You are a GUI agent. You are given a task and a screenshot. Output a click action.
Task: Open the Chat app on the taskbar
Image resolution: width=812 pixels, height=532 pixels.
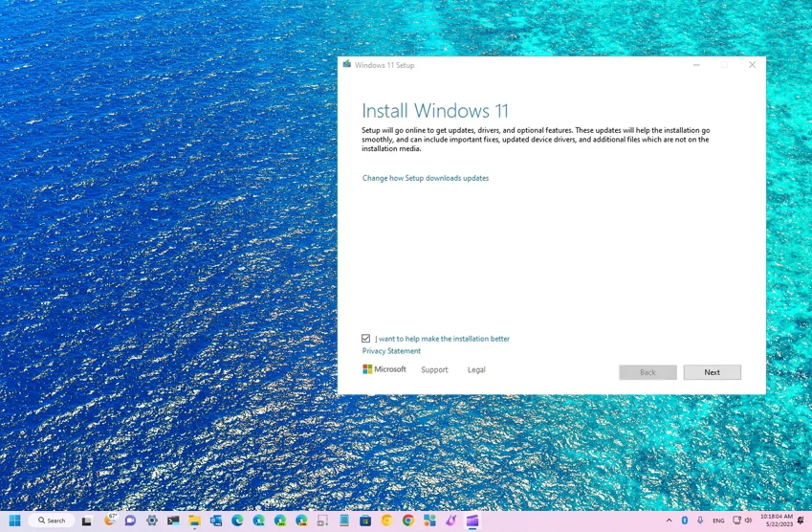[x=131, y=521]
